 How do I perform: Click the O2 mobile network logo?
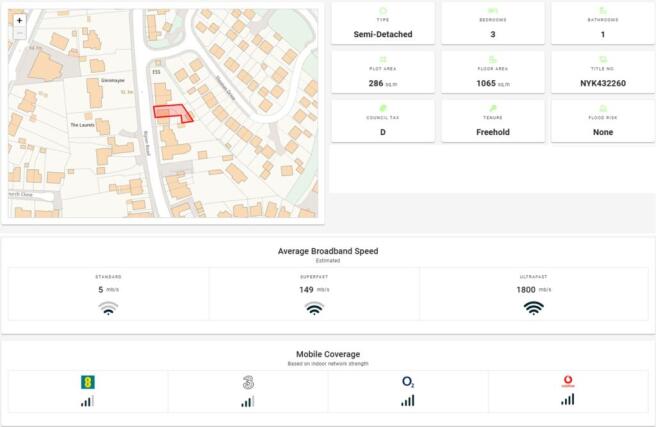point(408,381)
